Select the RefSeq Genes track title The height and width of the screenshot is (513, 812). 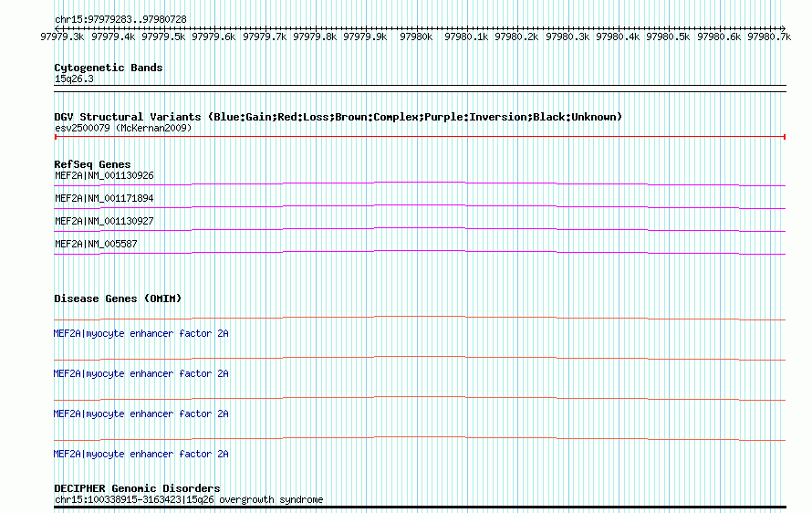[x=92, y=164]
